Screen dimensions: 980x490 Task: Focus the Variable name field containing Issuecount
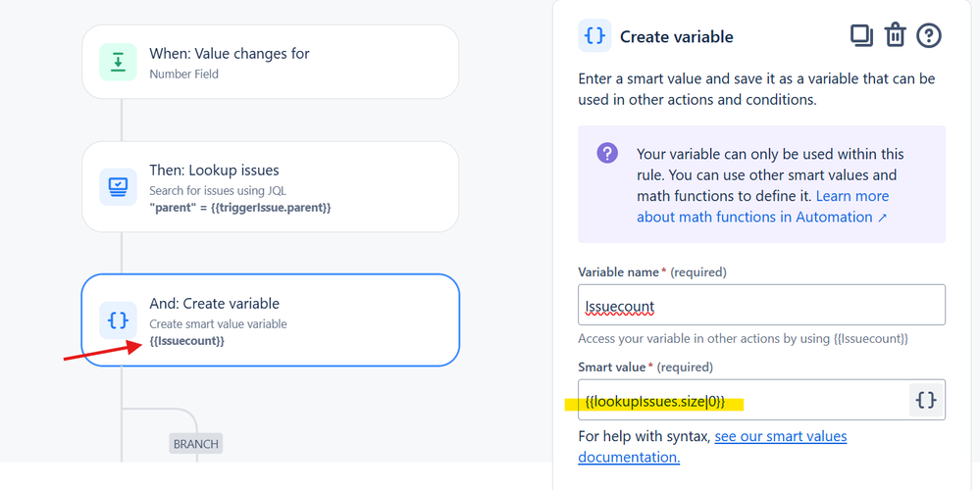(761, 305)
